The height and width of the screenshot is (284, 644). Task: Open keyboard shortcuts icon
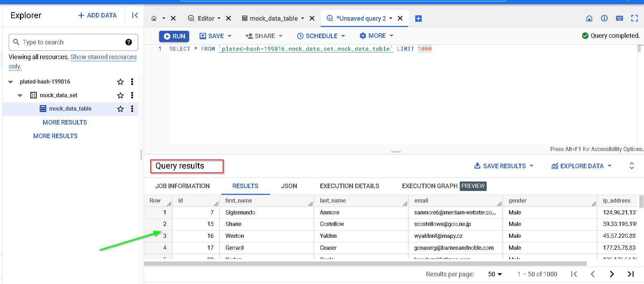click(x=620, y=19)
